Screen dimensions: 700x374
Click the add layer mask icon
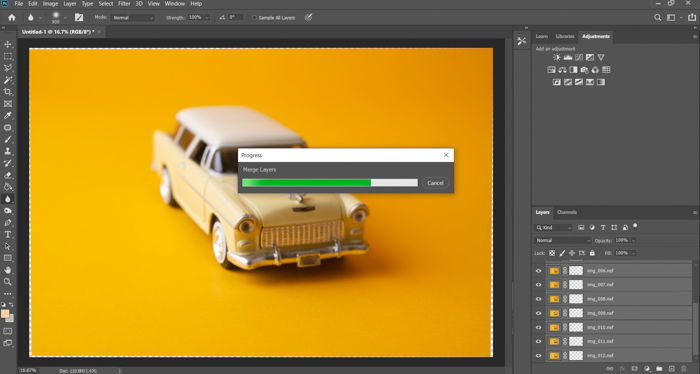(634, 369)
